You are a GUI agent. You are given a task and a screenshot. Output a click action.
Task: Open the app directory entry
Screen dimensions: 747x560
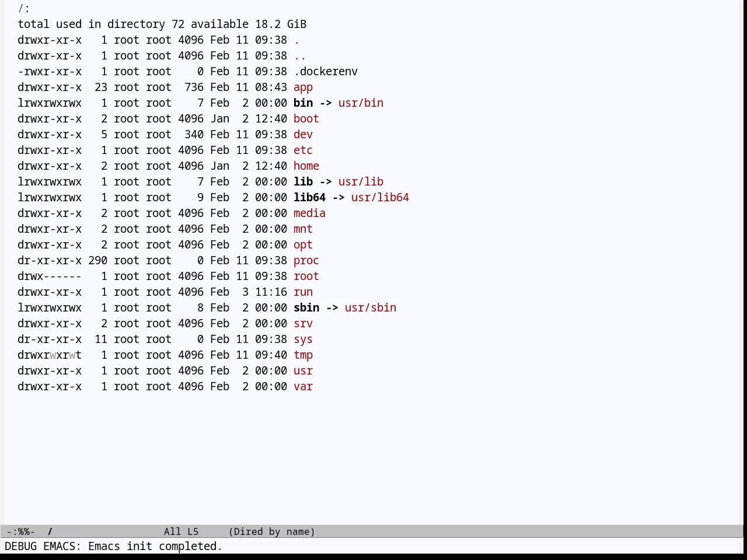pyautogui.click(x=303, y=87)
